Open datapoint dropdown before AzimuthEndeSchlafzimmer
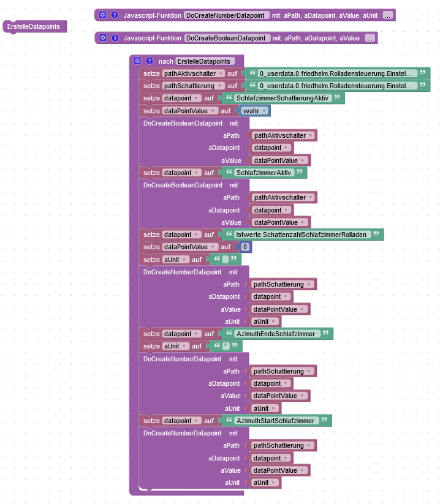The width and height of the screenshot is (440, 504). [x=182, y=334]
